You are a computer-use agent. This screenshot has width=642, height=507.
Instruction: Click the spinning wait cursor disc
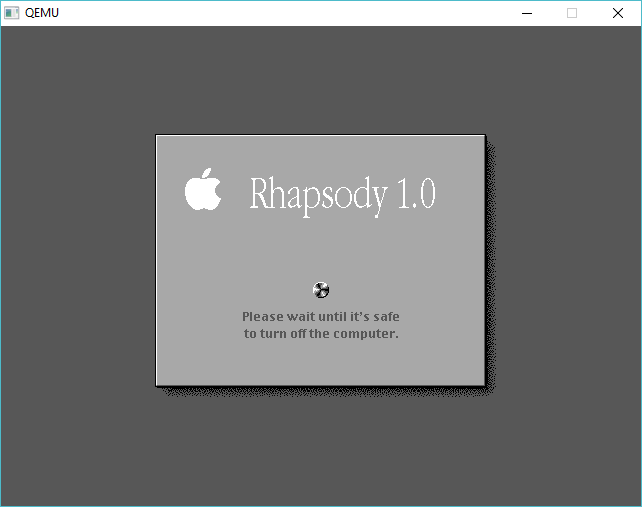pos(321,290)
